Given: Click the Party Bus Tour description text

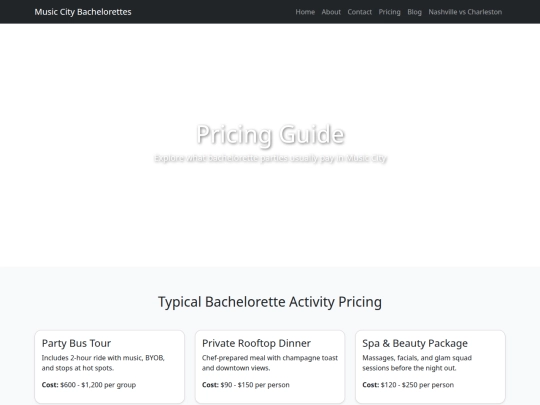Looking at the screenshot, I should pos(103,363).
